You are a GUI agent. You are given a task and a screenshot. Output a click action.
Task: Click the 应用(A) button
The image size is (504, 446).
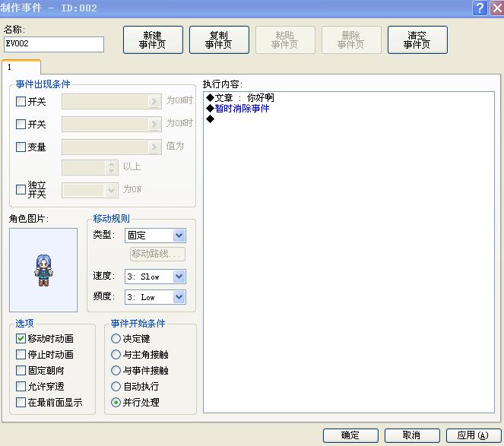click(x=474, y=435)
